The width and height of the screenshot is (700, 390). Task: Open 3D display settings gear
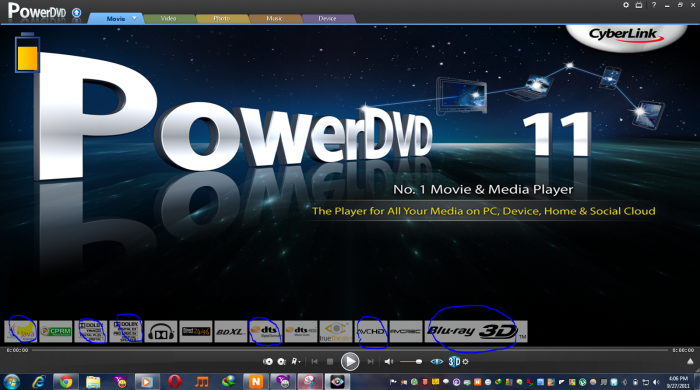click(x=466, y=361)
